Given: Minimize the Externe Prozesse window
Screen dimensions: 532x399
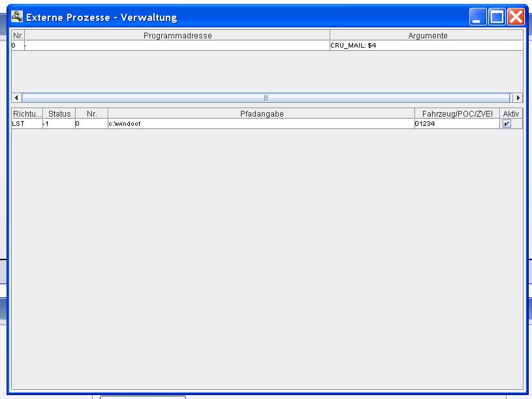Looking at the screenshot, I should (478, 17).
